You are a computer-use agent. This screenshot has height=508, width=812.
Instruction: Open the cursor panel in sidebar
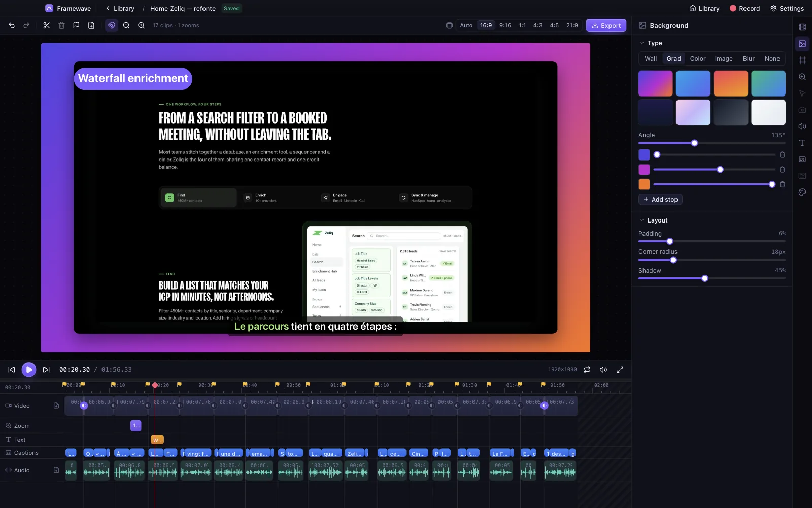[802, 93]
